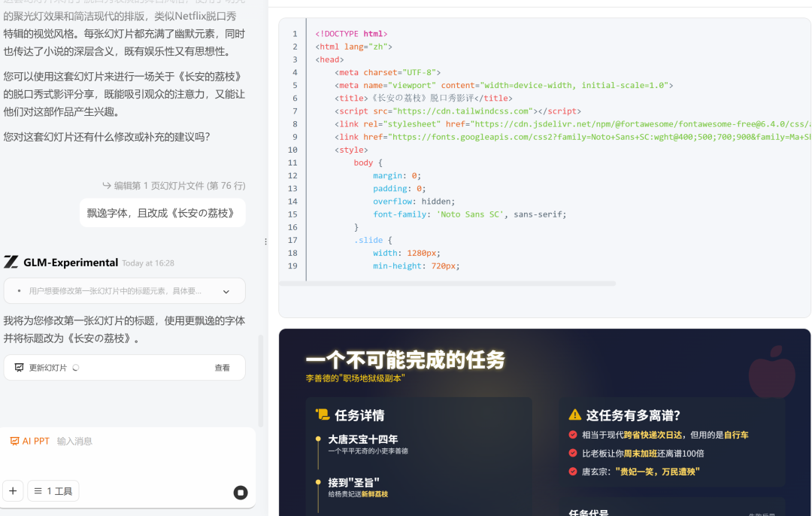Open the "1 工具" tools list

click(53, 490)
